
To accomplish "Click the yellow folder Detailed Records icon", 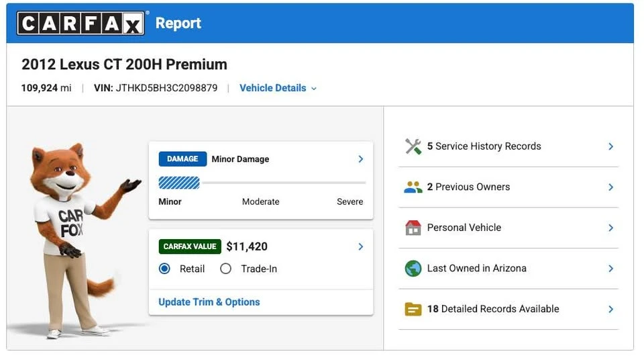I will [x=413, y=309].
